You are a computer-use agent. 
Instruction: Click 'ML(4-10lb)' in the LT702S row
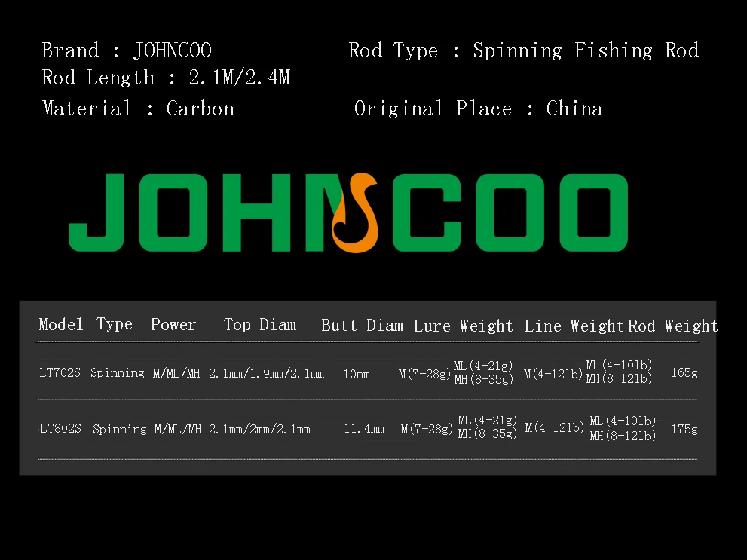(619, 366)
